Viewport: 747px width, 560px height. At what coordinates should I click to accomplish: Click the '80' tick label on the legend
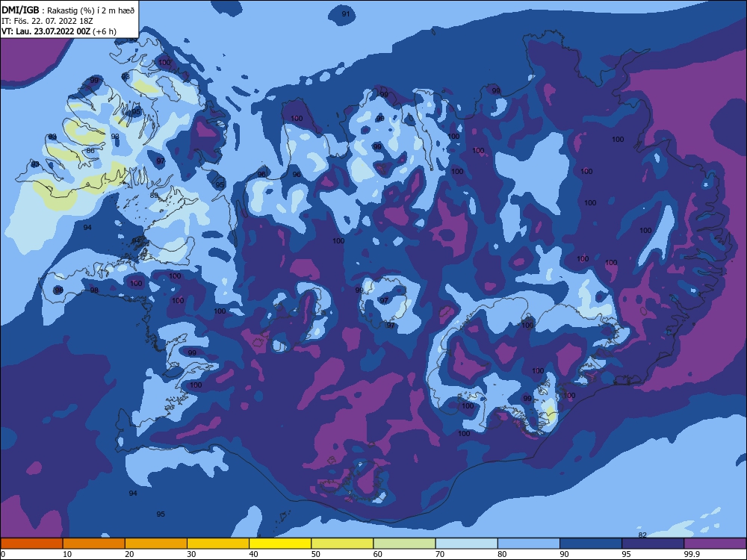(502, 554)
